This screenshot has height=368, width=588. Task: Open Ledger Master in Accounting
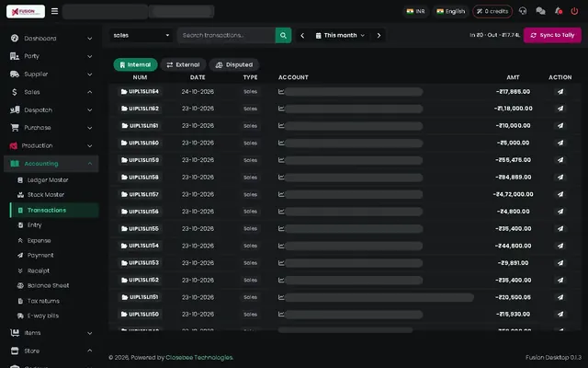[55, 180]
